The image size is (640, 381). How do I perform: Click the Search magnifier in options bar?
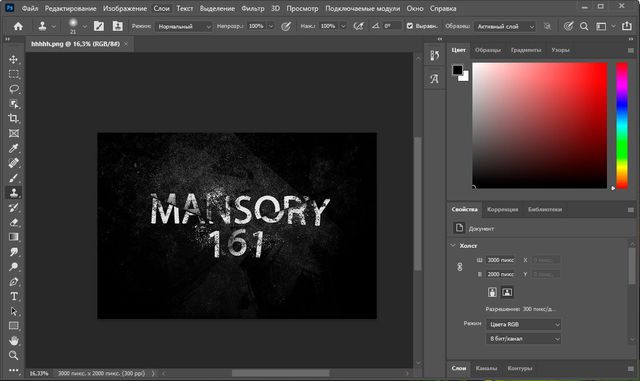pos(584,27)
